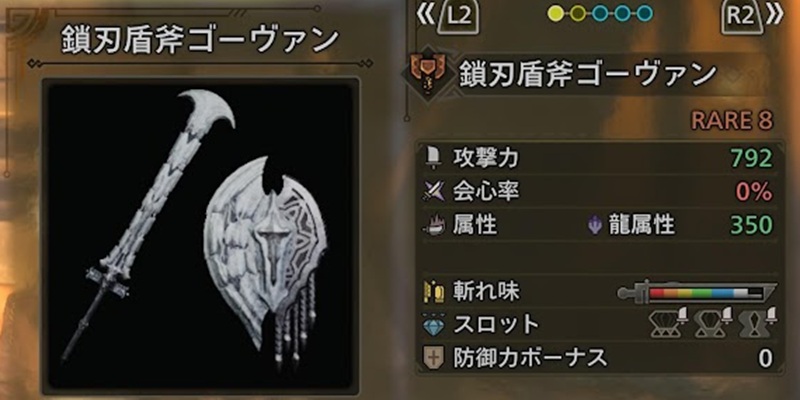The height and width of the screenshot is (400, 800).
Task: Select the last page indicator dot
Action: click(x=644, y=13)
